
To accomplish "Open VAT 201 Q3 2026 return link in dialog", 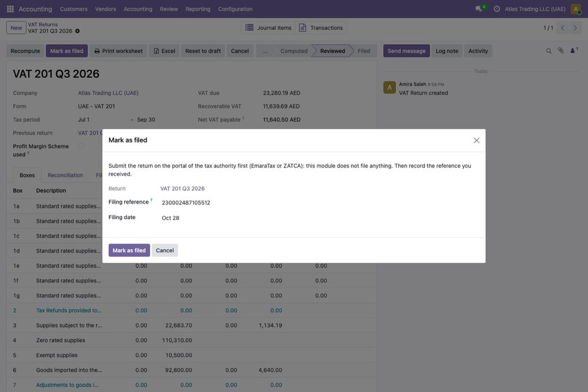I will 183,188.
